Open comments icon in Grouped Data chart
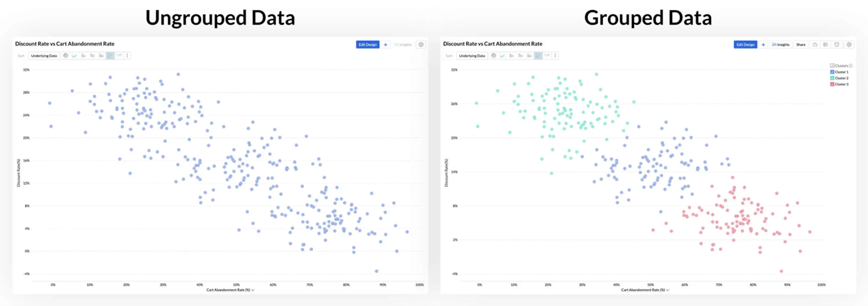 click(x=825, y=45)
